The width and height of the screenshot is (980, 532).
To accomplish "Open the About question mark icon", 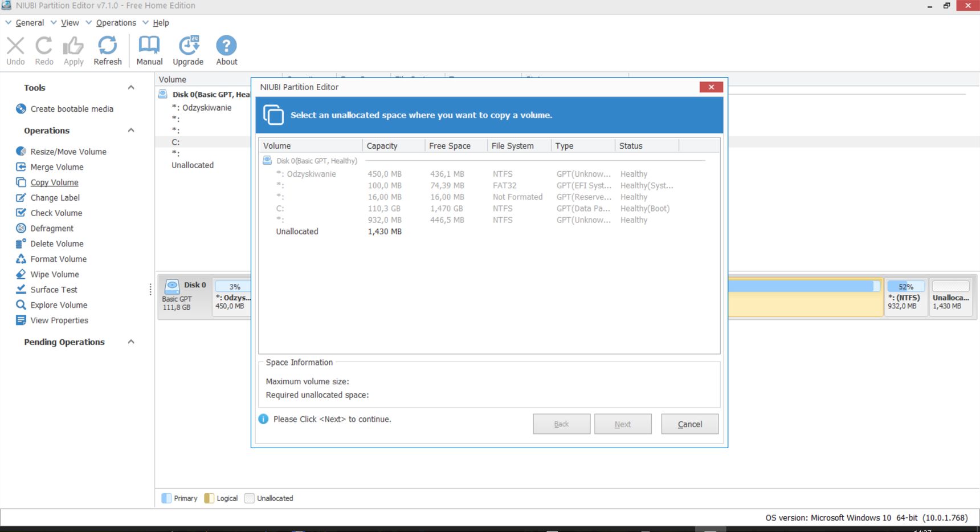I will (226, 46).
